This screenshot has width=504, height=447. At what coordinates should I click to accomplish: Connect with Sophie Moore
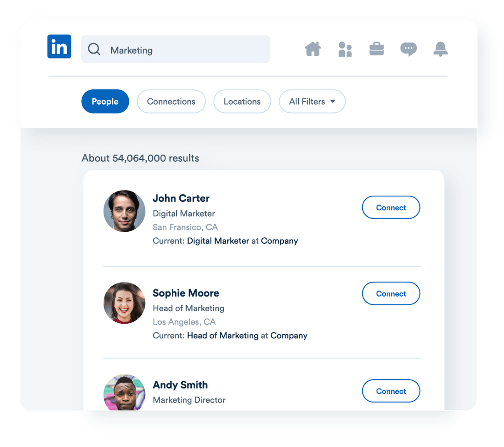tap(391, 293)
